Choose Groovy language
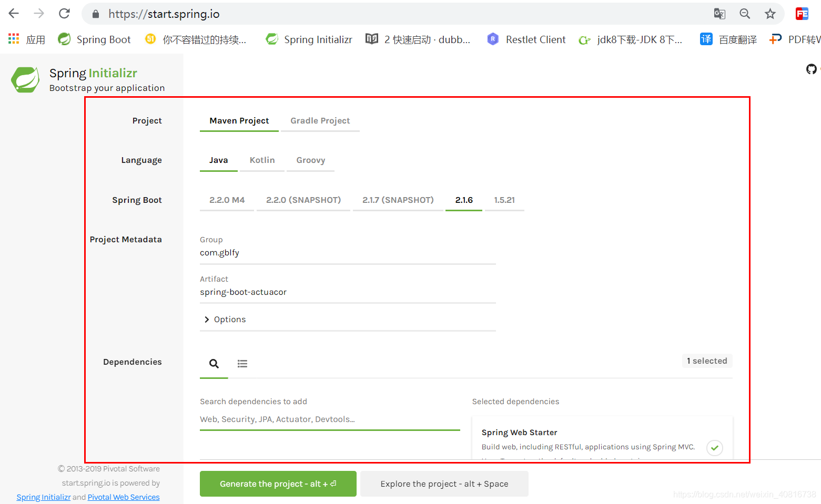The image size is (821, 504). 311,160
